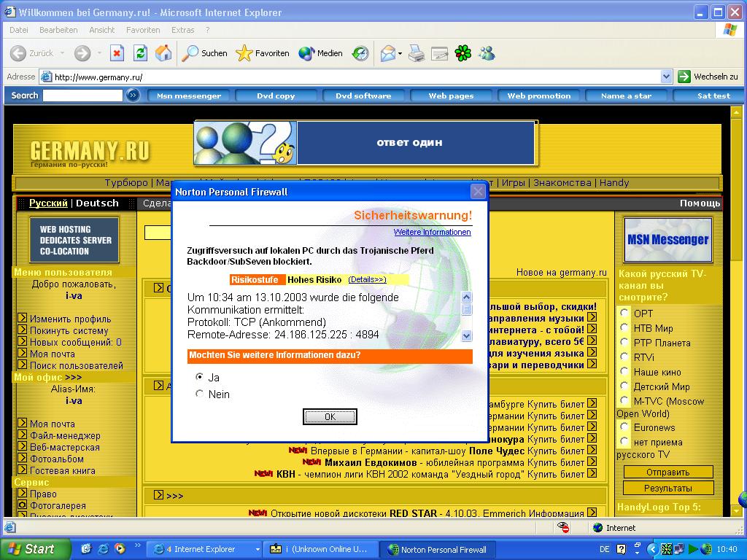Click the MSN Messenger banner ad
This screenshot has height=560, width=747.
[x=668, y=239]
